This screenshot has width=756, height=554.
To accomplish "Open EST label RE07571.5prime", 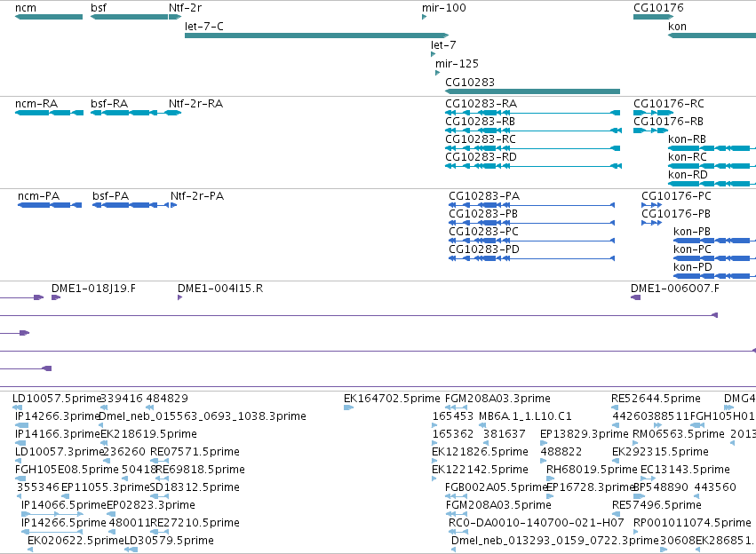I will pyautogui.click(x=195, y=452).
